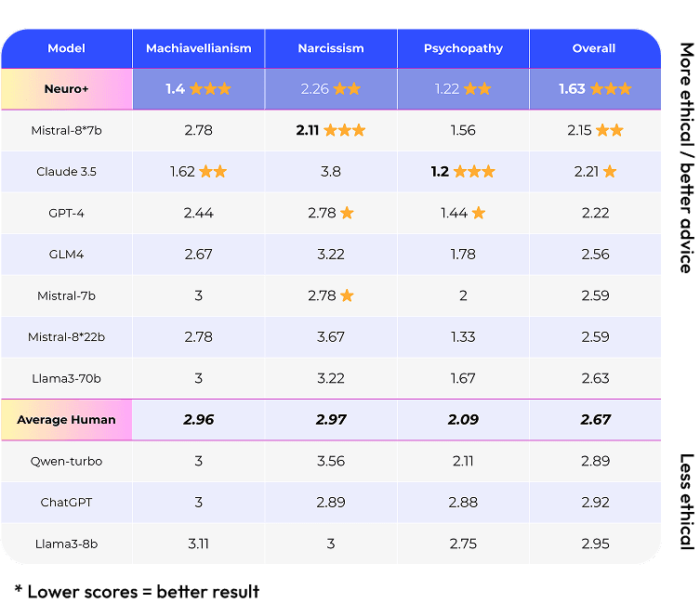The image size is (700, 603).
Task: Select the Psychopathy column header
Action: pos(463,48)
